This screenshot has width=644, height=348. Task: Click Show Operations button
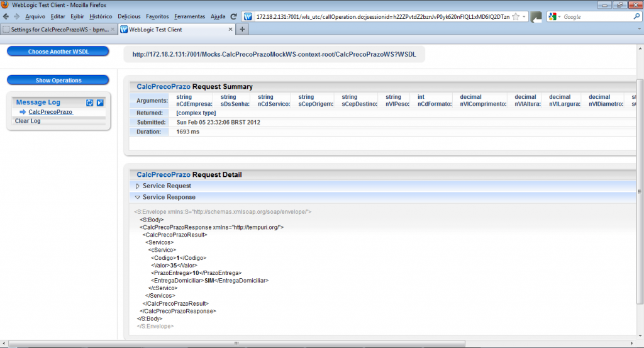(58, 80)
